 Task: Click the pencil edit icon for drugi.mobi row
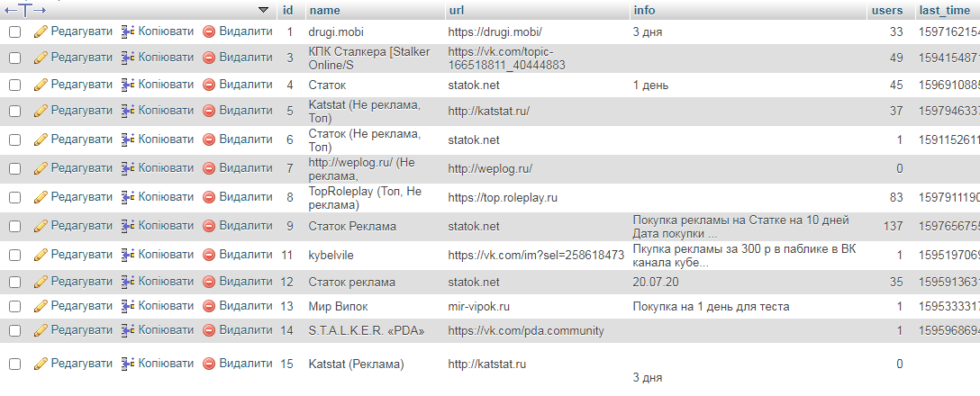pos(40,31)
